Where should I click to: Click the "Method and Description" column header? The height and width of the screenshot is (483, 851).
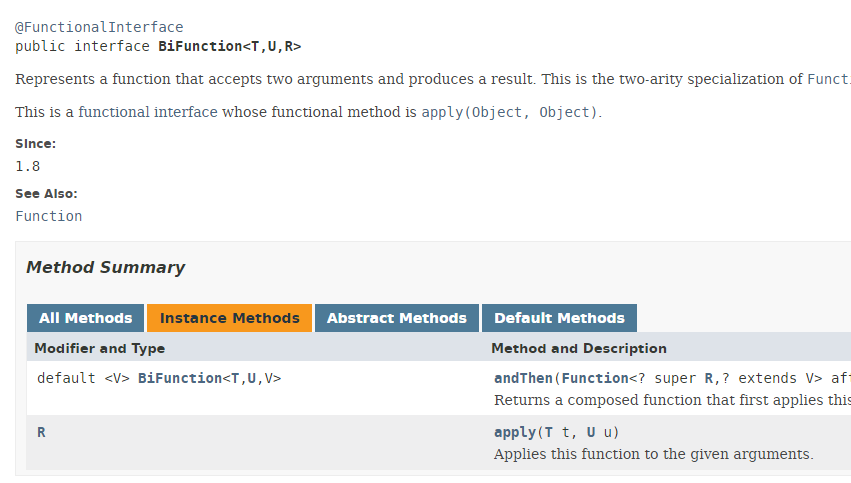(x=578, y=348)
